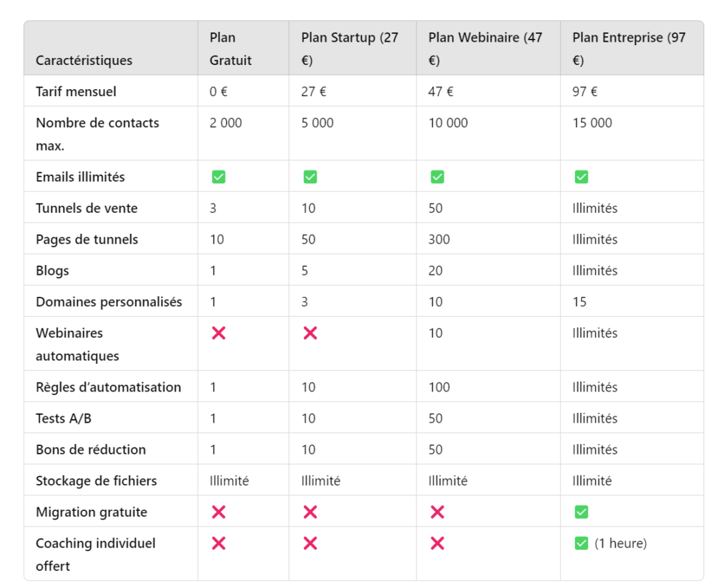Click the "Plan Startup (27 €)" column header

click(x=350, y=49)
